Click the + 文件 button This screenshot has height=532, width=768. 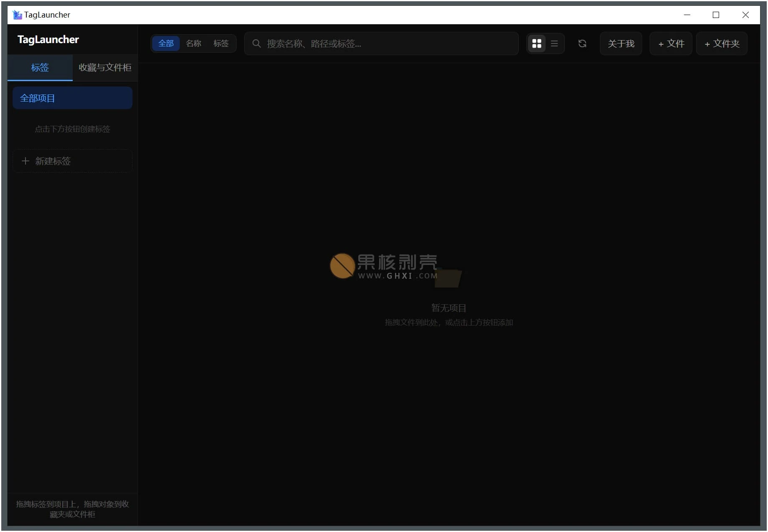pyautogui.click(x=671, y=44)
